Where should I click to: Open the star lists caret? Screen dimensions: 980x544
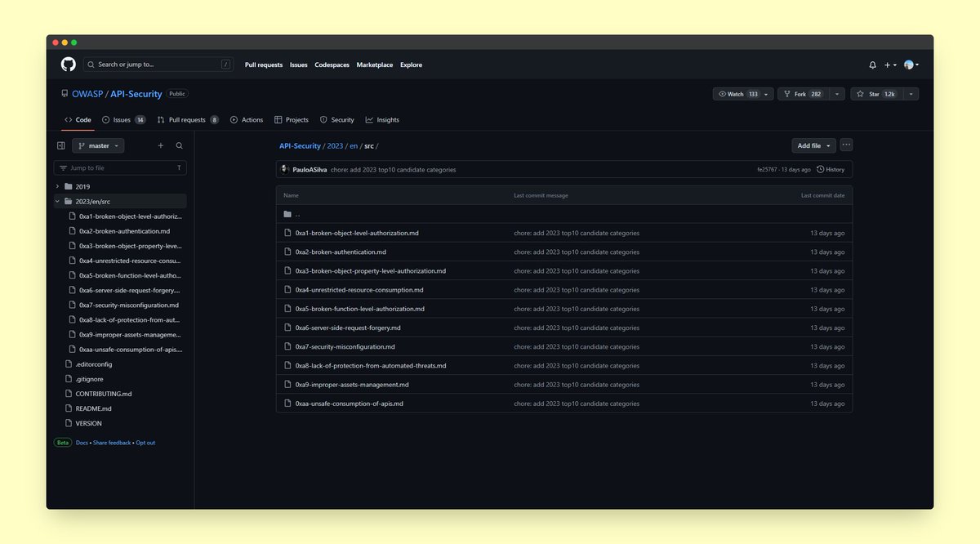click(910, 94)
